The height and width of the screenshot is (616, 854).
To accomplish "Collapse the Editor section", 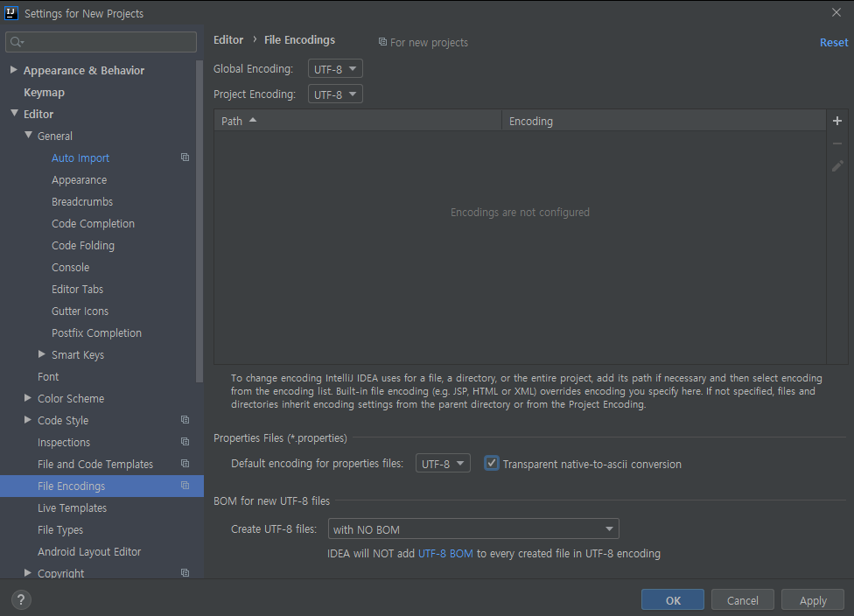I will pyautogui.click(x=14, y=113).
